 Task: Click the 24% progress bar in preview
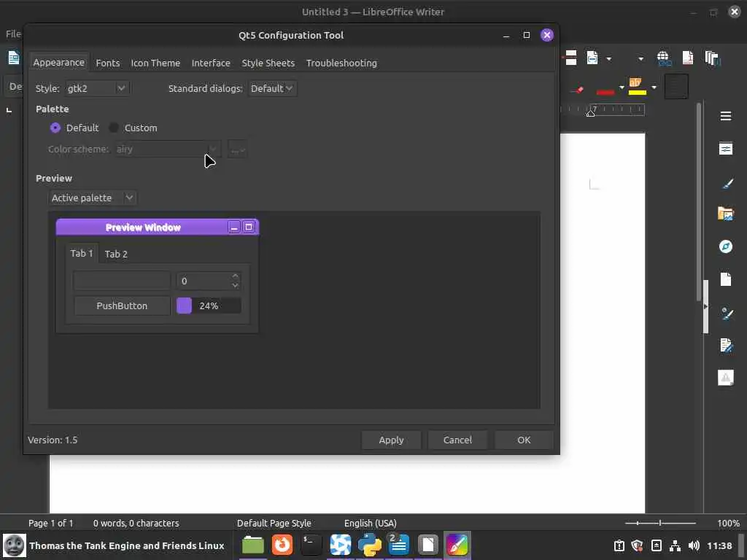(x=209, y=306)
